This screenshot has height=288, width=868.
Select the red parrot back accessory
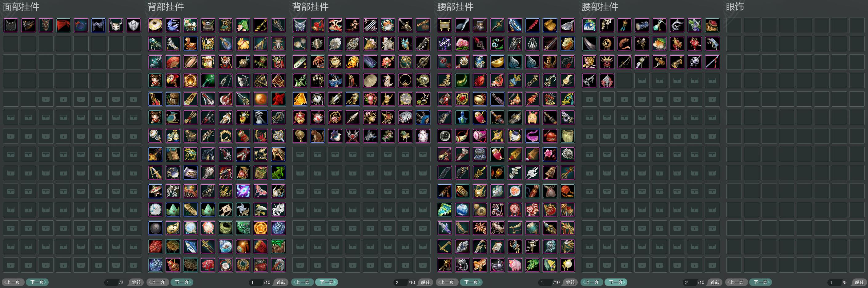173,81
